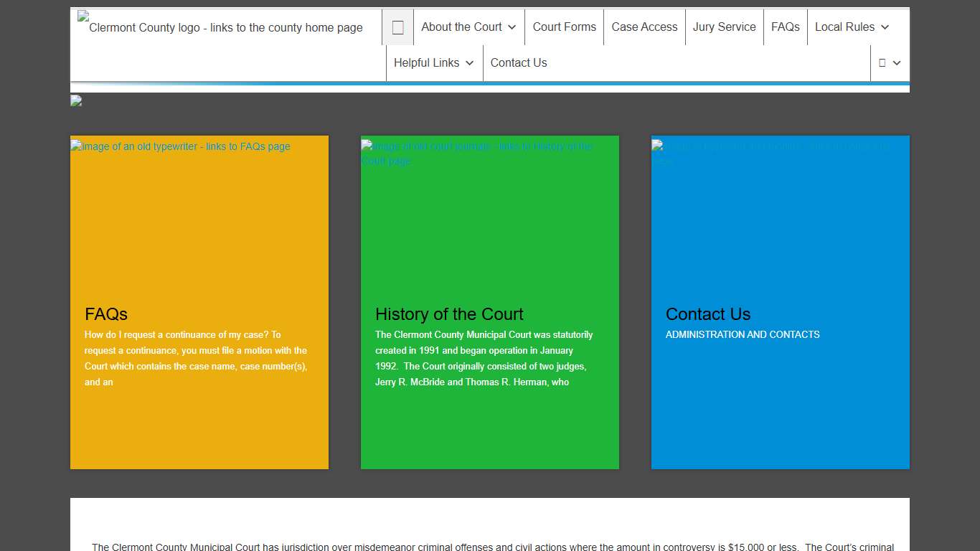Image resolution: width=980 pixels, height=551 pixels.
Task: Click the Administration and Contacts text
Action: tap(743, 334)
